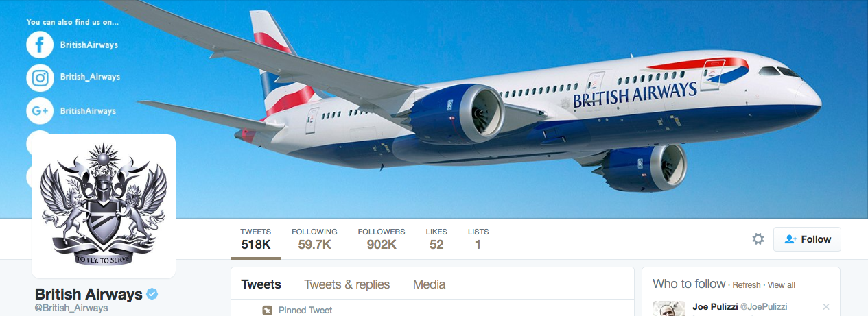View the 52 Likes
The height and width of the screenshot is (316, 868).
click(x=436, y=239)
